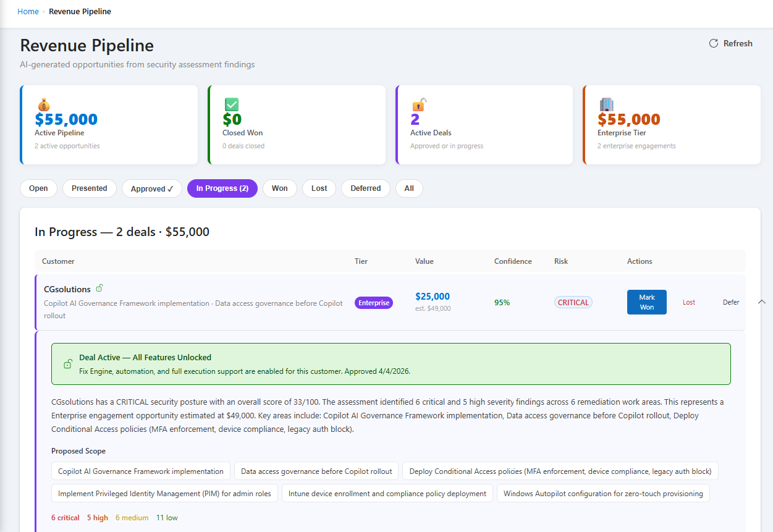This screenshot has width=773, height=532.
Task: Click the money bag icon on Active Pipeline card
Action: (x=43, y=104)
